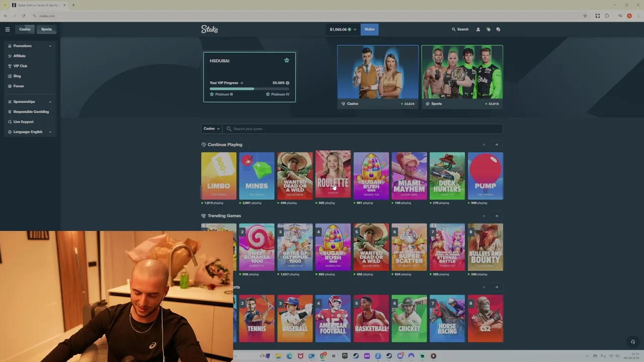This screenshot has width=644, height=362.
Task: Open Bullets and Bounty tile
Action: [486, 247]
